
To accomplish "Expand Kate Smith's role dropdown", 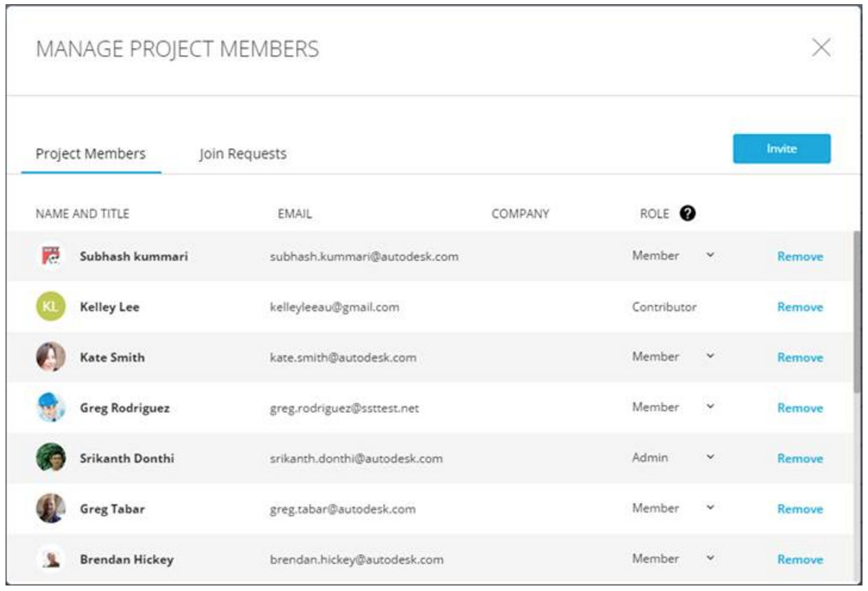I will [710, 357].
